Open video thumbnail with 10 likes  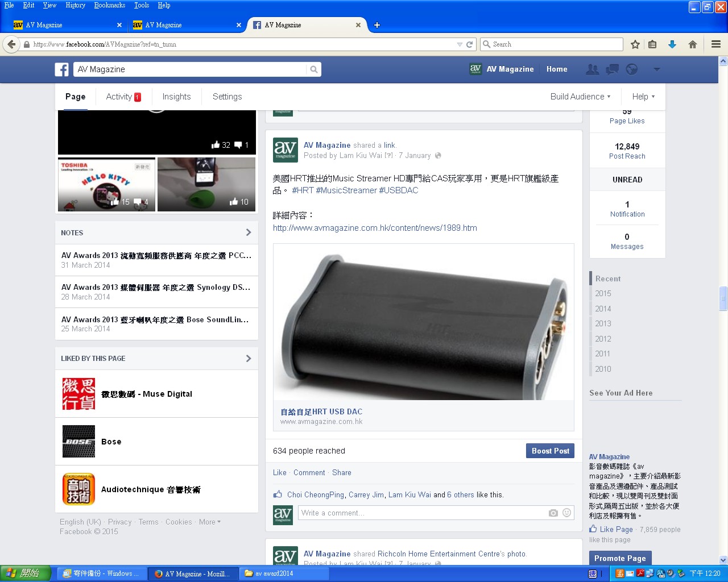[x=206, y=185]
